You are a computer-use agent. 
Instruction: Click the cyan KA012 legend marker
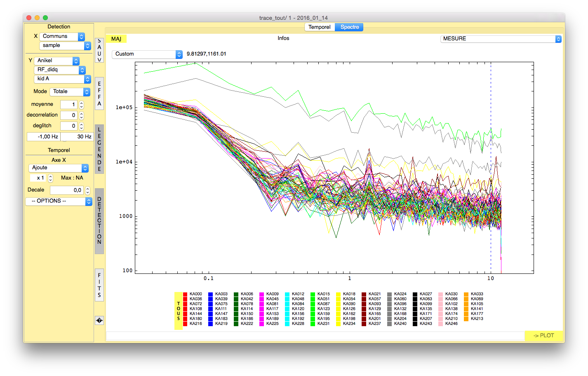[x=287, y=294]
